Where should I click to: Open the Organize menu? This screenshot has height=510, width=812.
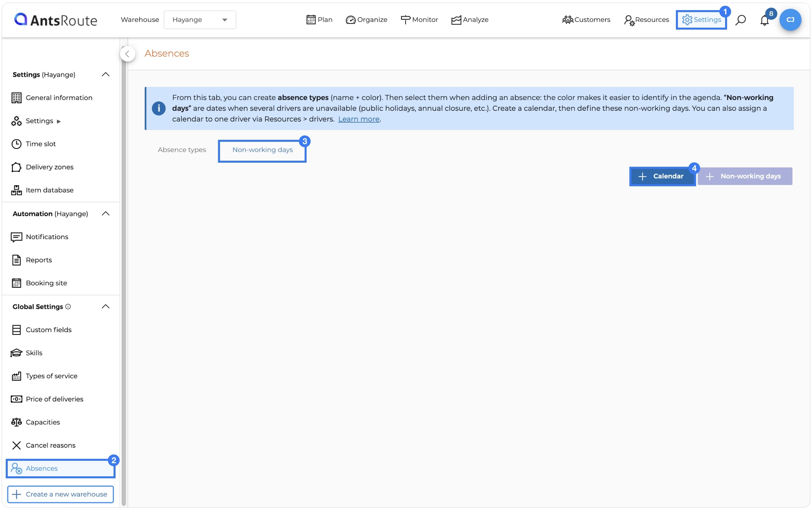(x=367, y=20)
